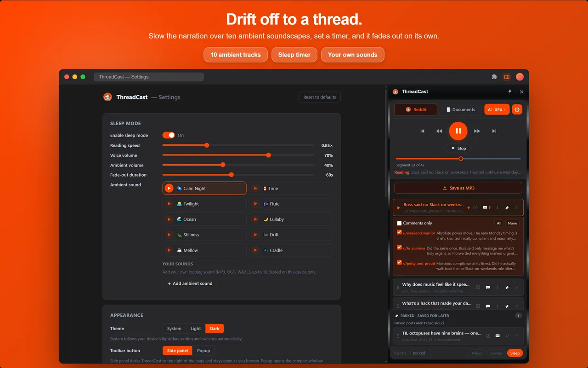
Task: Stop playback with the Stop button
Action: tap(458, 148)
